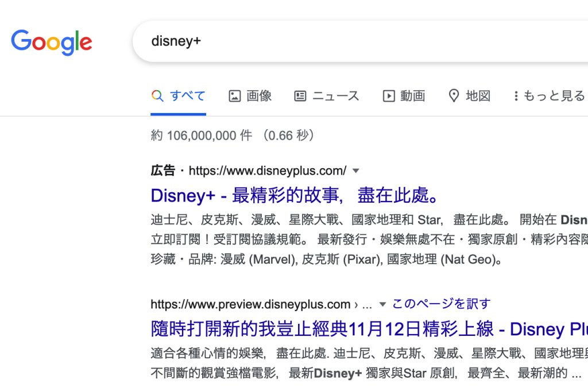588x391 pixels.
Task: Click the ad URL https://www.disneyplus.com/
Action: tap(268, 171)
